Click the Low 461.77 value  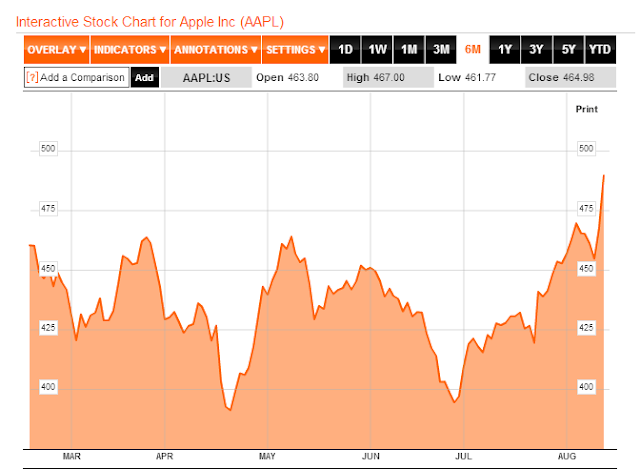(467, 78)
